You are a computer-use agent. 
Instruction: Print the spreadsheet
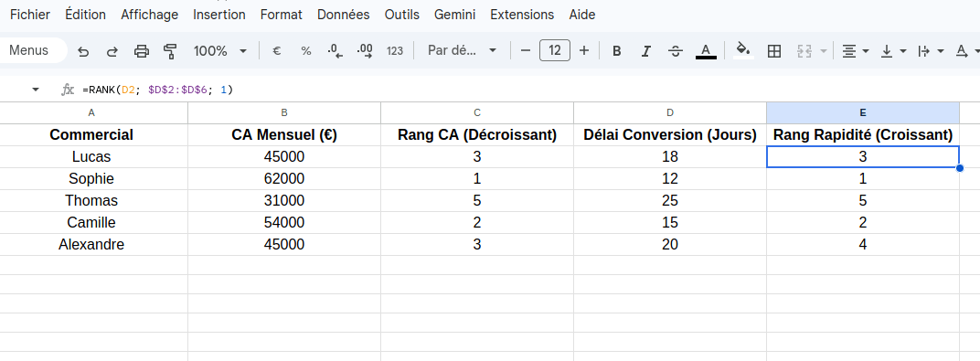click(x=142, y=51)
